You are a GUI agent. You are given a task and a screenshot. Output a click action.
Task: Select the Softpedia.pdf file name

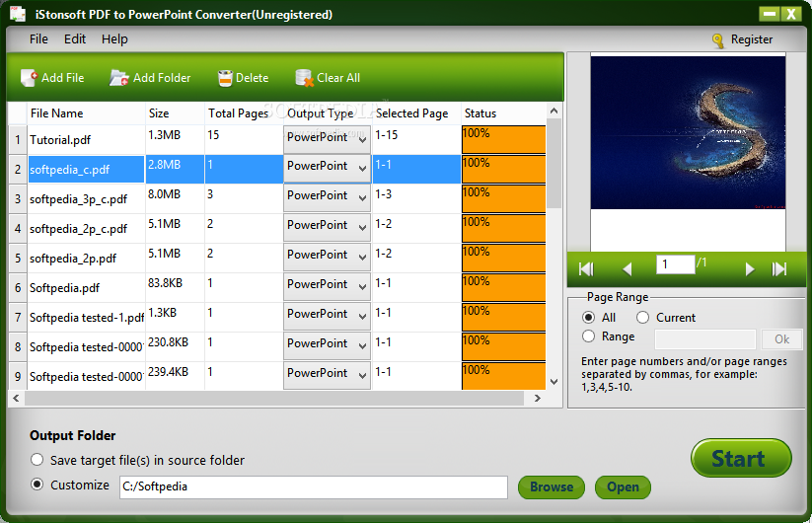(64, 288)
